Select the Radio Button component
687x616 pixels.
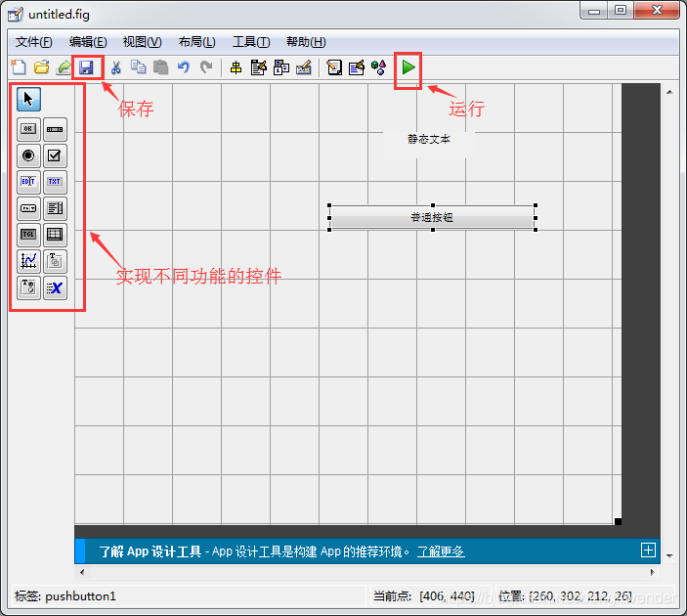point(28,155)
